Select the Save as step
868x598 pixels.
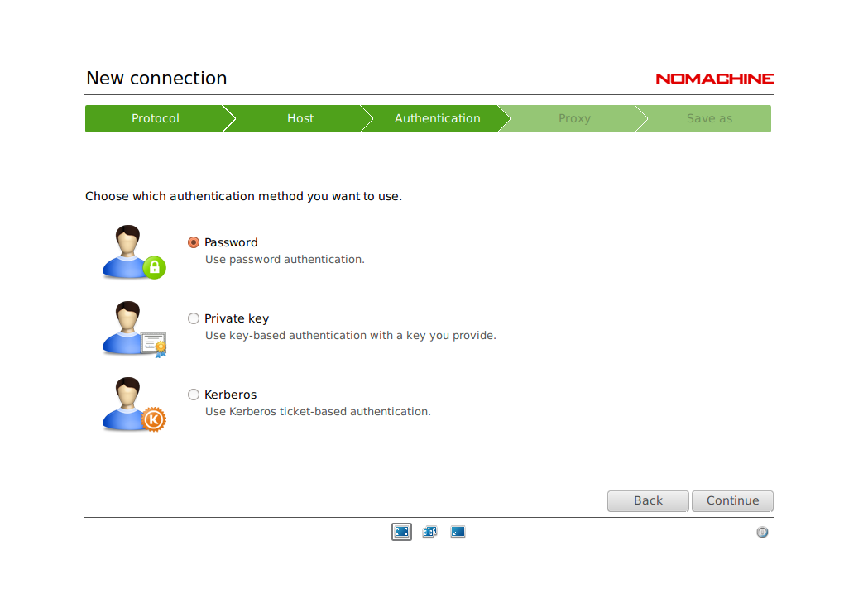tap(709, 118)
